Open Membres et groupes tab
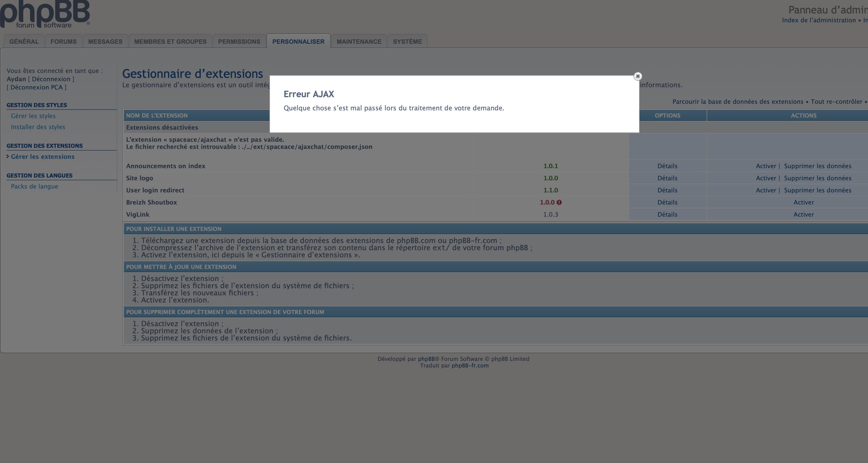Screen dimensions: 868x463 coord(170,41)
